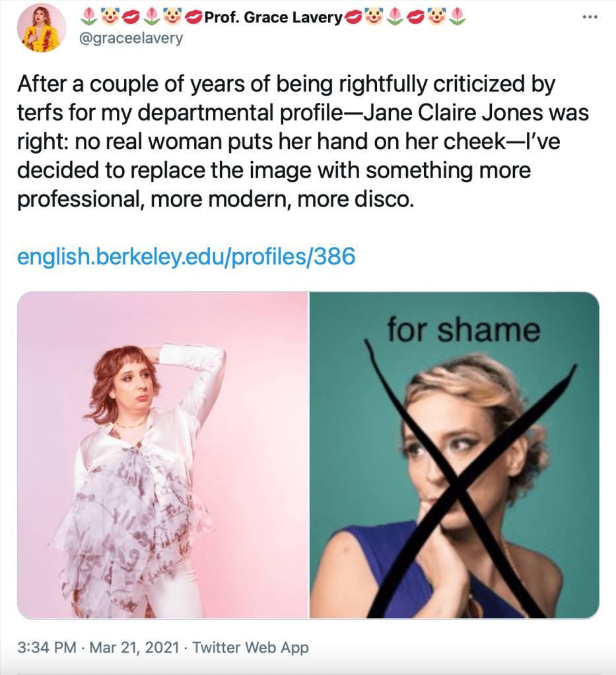Click the lips emoji right after "Lavery"
Screen dimensions: 616x675
pos(351,17)
